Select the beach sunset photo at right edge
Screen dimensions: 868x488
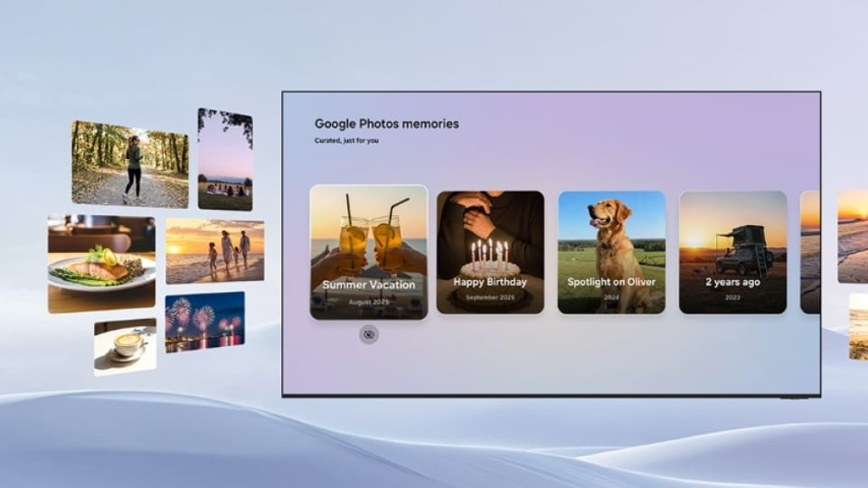click(x=853, y=237)
